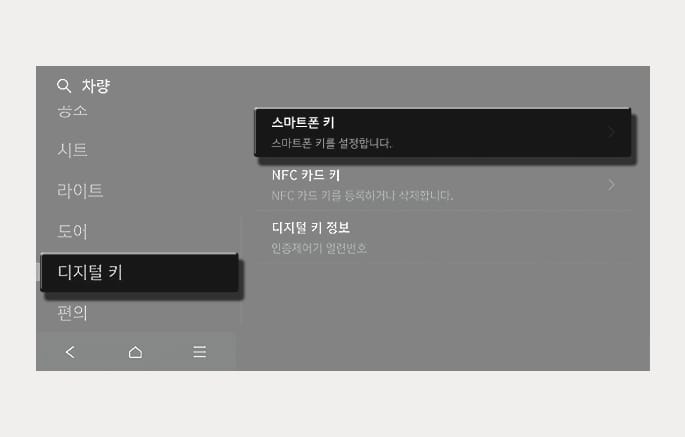Open the home screen icon
Screen dimensions: 685x437
[135, 352]
